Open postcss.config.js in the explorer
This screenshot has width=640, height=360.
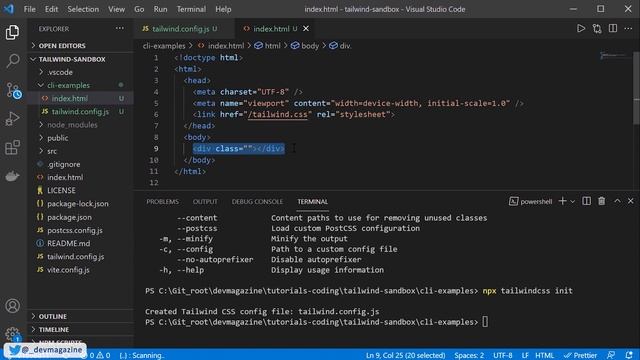click(x=75, y=230)
